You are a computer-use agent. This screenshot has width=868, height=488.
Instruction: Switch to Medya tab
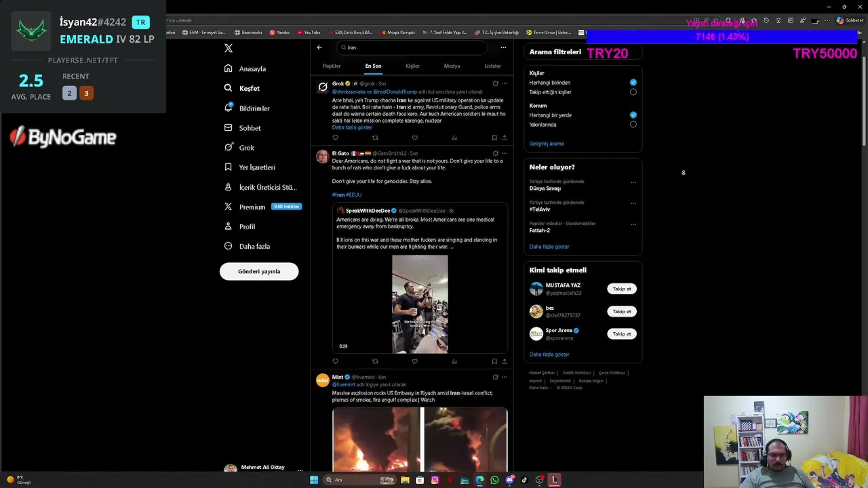click(x=452, y=66)
